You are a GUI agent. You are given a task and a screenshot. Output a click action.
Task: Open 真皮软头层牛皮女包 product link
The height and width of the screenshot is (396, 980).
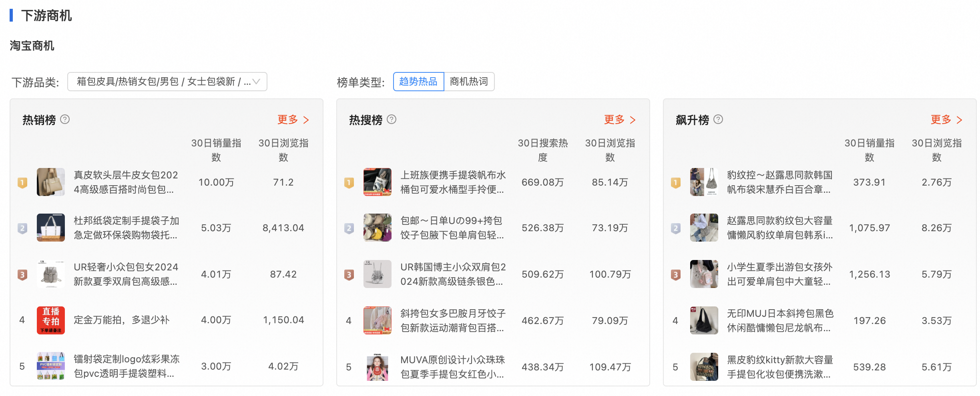pyautogui.click(x=126, y=182)
